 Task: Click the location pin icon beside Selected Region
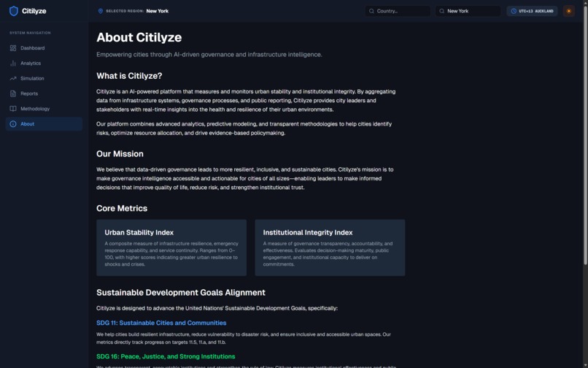pyautogui.click(x=101, y=11)
